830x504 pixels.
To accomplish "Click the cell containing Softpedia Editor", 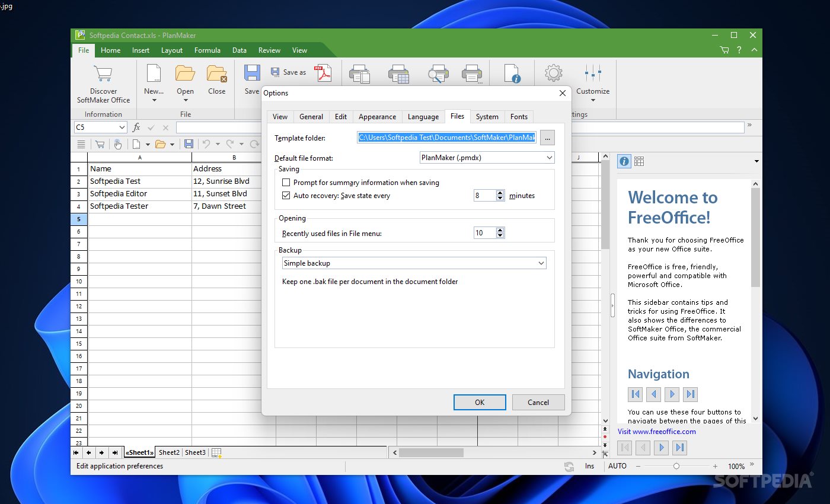I will coord(139,194).
